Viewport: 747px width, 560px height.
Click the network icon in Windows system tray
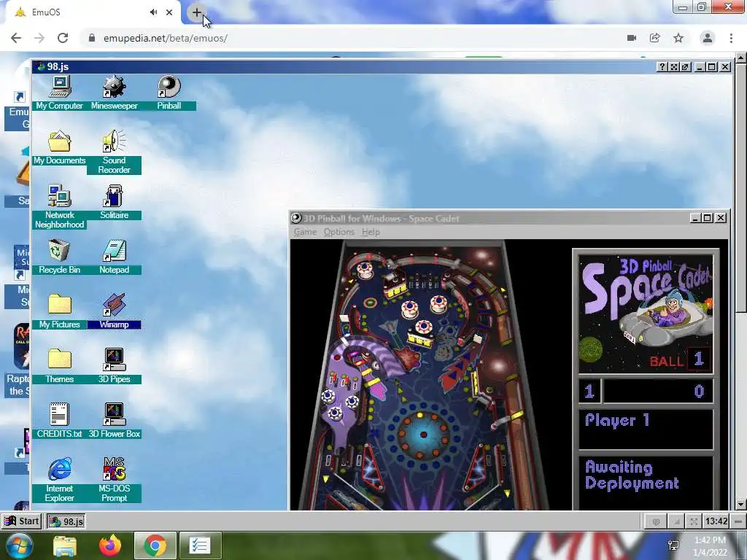tap(673, 546)
